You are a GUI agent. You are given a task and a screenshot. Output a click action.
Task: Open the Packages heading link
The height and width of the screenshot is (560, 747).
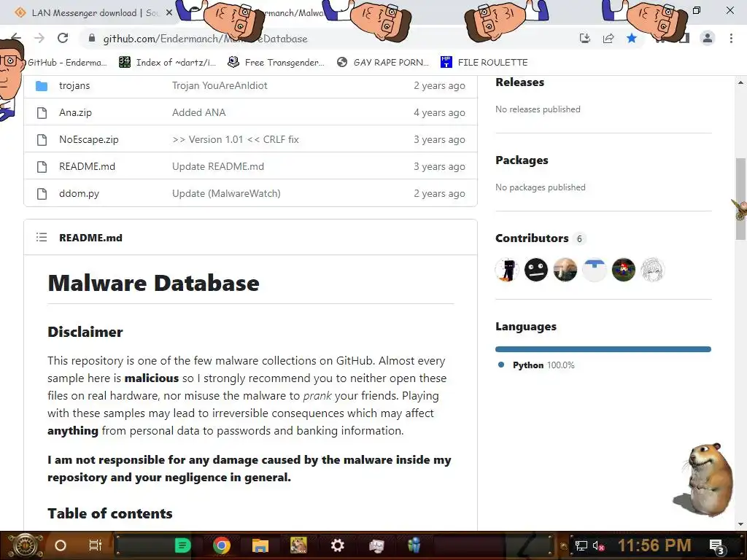tap(522, 160)
